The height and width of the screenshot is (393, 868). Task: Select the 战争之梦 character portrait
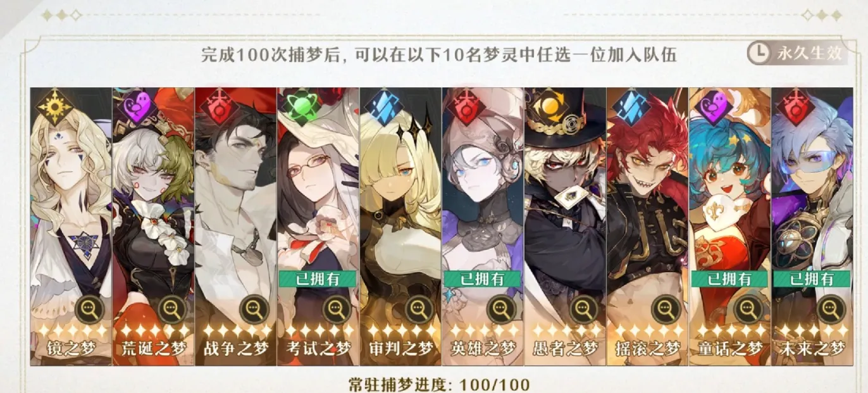236,227
